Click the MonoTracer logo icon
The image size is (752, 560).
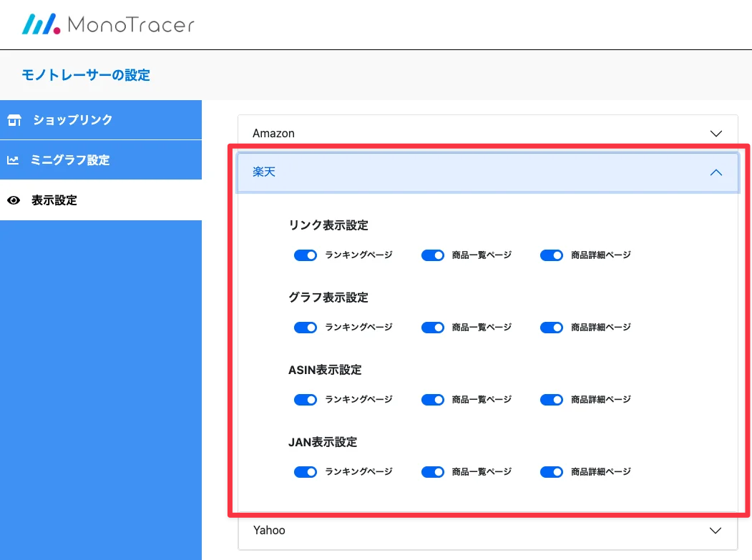pyautogui.click(x=41, y=25)
